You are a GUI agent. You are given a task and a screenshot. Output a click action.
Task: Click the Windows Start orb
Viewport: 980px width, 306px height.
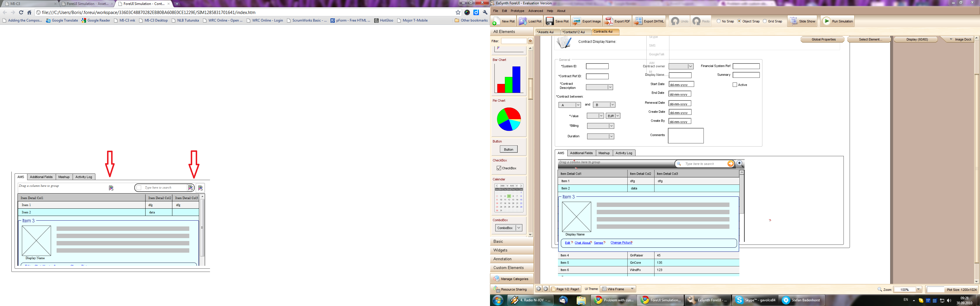pos(498,300)
